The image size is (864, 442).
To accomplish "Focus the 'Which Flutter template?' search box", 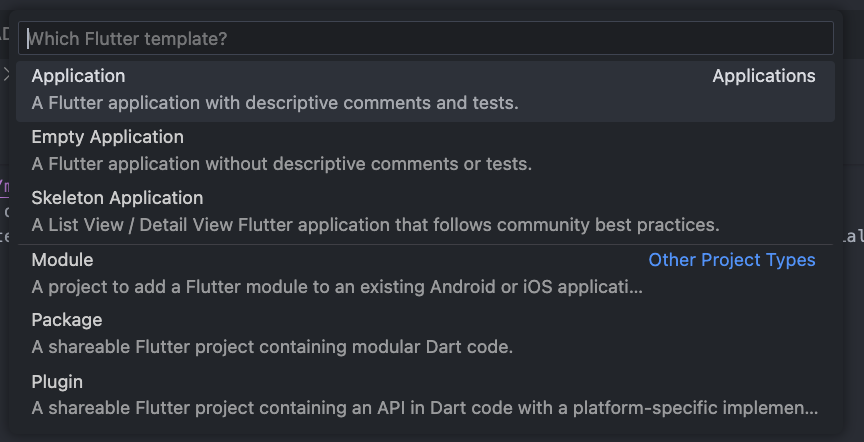I will (x=425, y=38).
